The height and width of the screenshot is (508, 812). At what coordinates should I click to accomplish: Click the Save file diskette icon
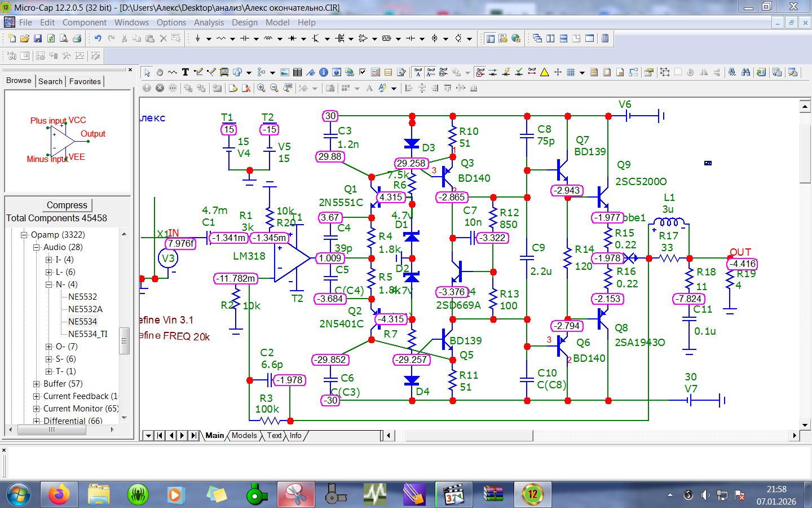click(38, 38)
